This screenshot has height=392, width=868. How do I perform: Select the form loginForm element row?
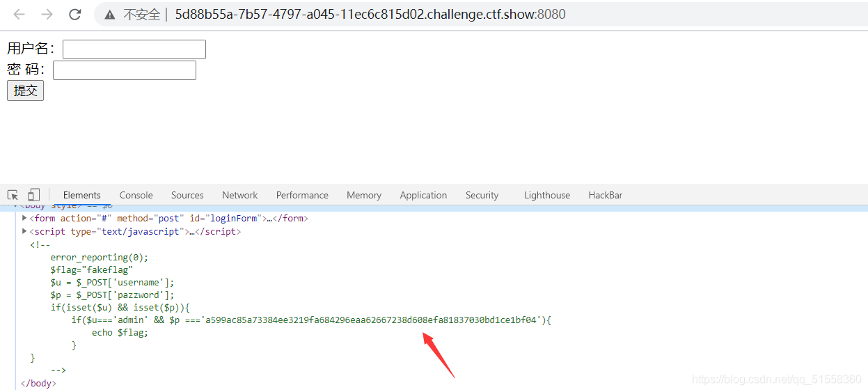coord(168,218)
